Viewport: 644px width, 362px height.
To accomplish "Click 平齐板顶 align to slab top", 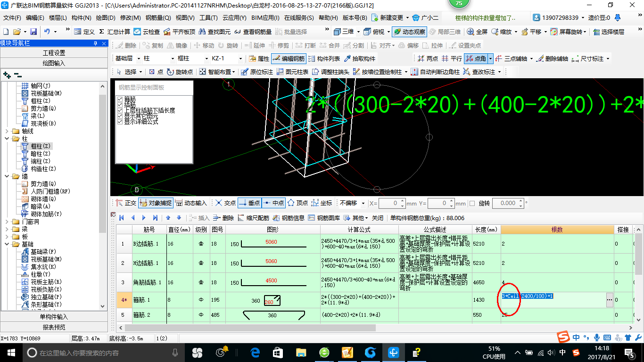I will [179, 32].
